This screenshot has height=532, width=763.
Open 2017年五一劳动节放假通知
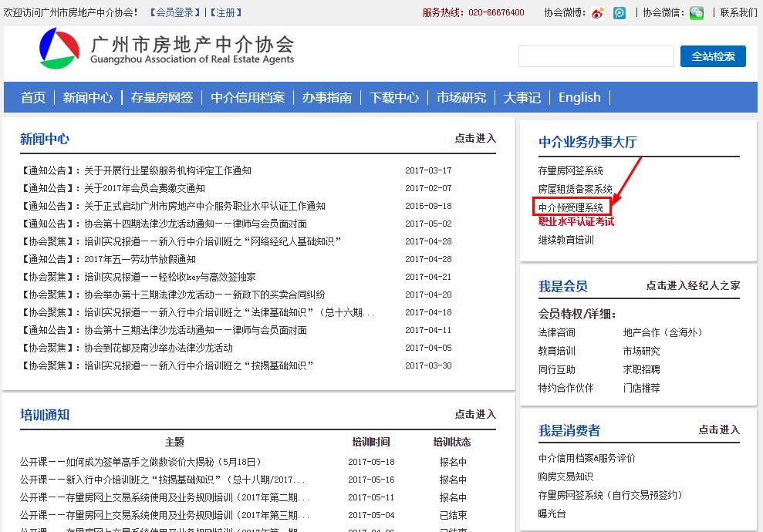click(140, 259)
